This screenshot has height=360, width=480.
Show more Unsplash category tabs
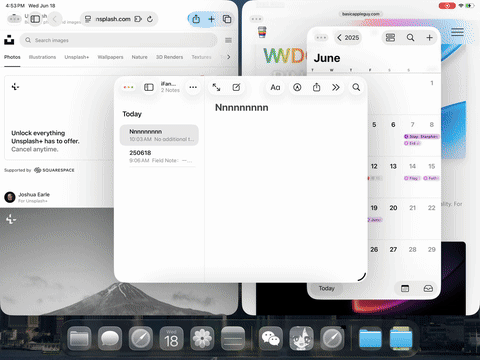pyautogui.click(x=229, y=57)
